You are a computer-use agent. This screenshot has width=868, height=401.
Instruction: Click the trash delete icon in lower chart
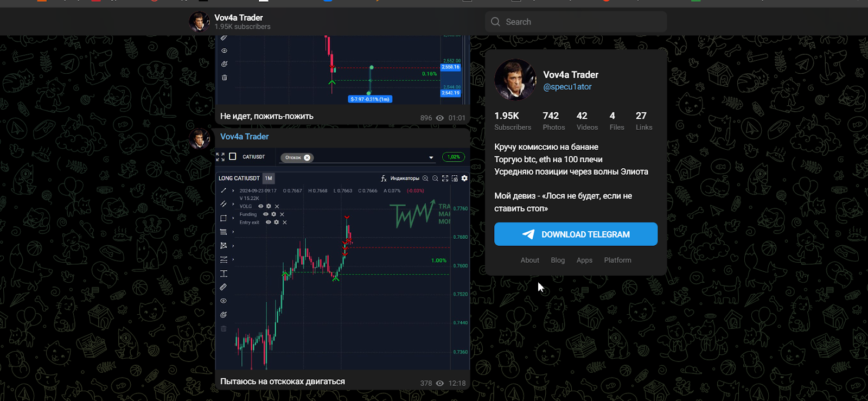click(x=224, y=329)
